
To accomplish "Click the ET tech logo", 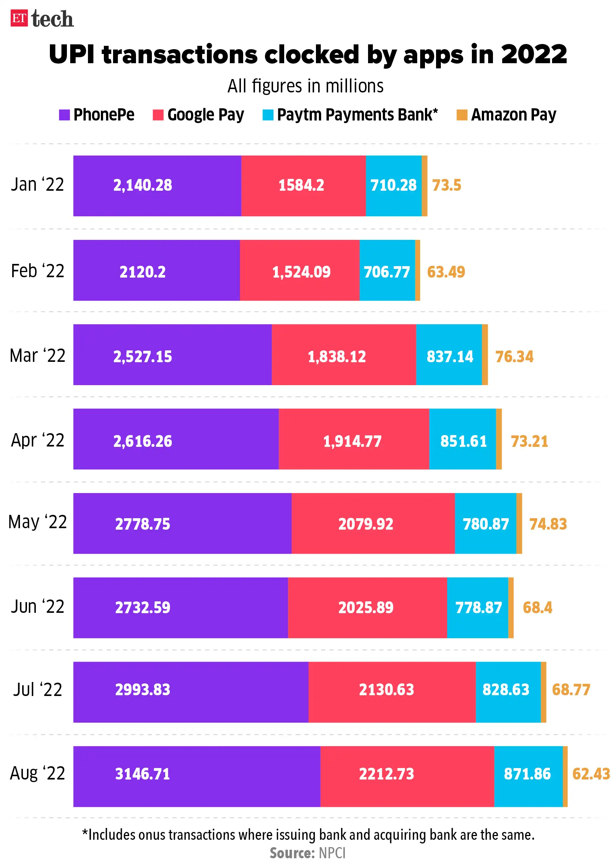I will point(42,18).
